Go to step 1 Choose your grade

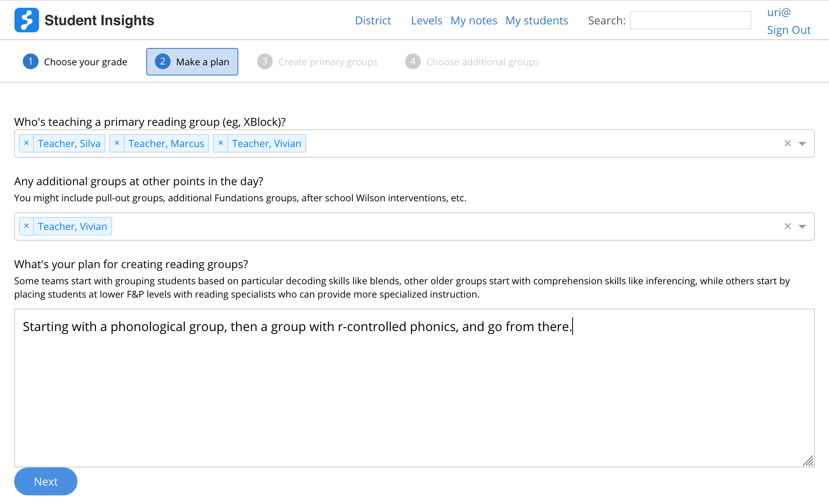pos(75,62)
